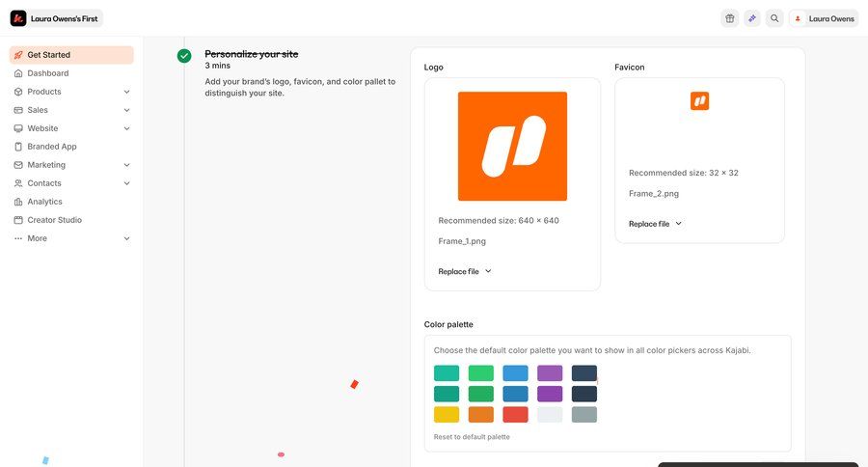Screen dimensions: 868x467
Task: Click 'Recommended size: 32 × 32' text
Action: 684,173
